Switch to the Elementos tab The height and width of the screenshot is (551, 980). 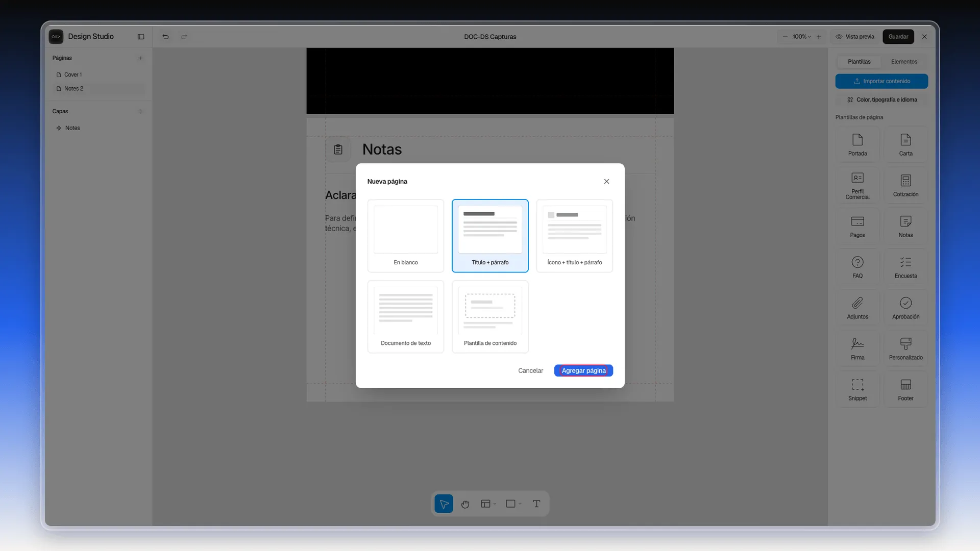904,62
